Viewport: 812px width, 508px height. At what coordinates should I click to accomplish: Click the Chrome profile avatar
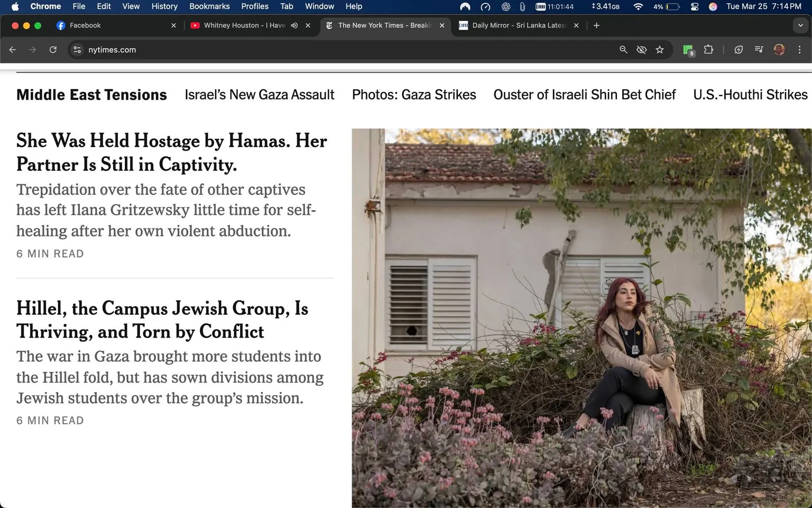[779, 49]
